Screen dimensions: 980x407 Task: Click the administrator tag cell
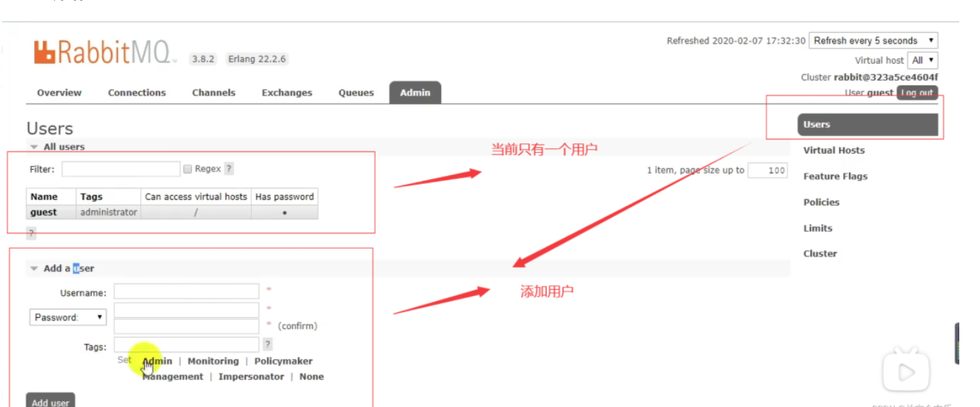109,212
